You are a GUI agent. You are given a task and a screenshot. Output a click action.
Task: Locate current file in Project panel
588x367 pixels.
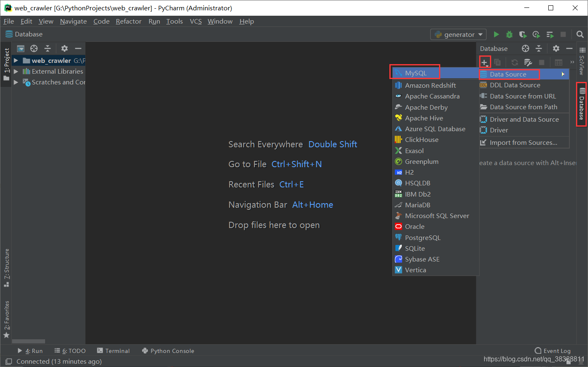[x=34, y=48]
